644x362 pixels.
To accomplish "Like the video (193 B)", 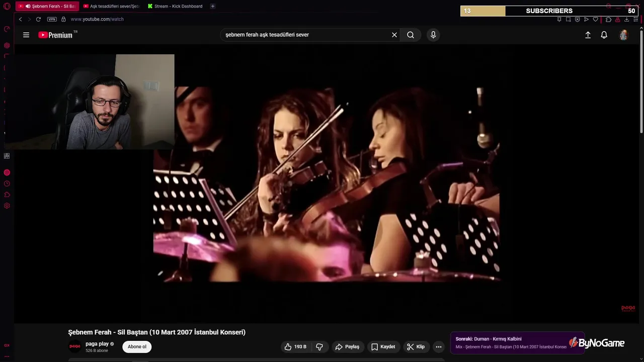I will (x=295, y=347).
